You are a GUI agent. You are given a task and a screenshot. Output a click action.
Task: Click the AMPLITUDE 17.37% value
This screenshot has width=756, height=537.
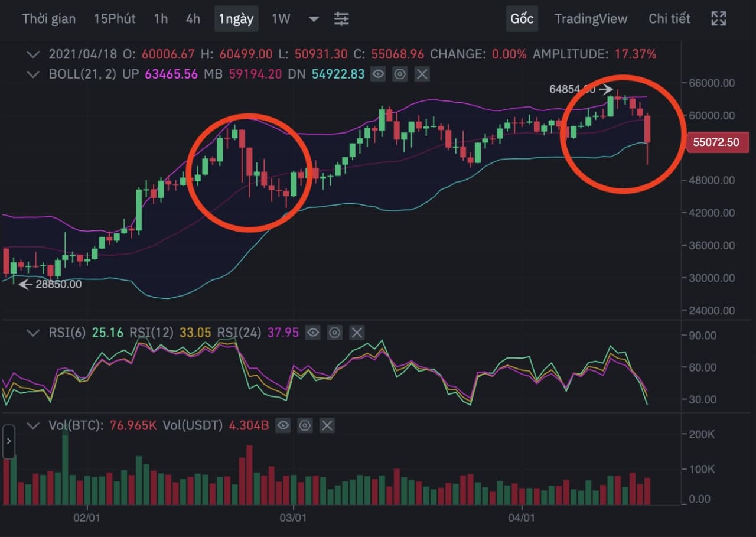636,54
